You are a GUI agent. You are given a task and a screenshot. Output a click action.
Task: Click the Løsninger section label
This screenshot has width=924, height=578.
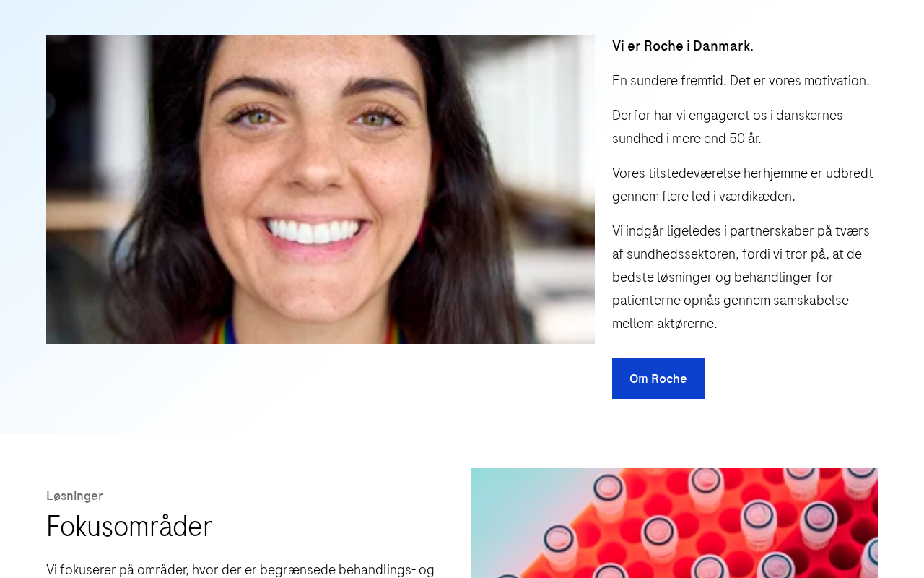74,496
